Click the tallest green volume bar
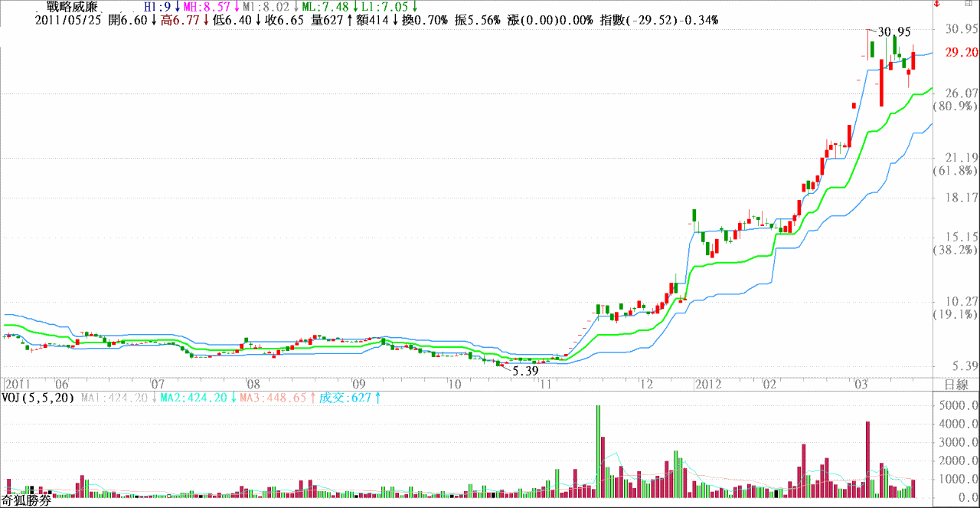 tap(598, 451)
